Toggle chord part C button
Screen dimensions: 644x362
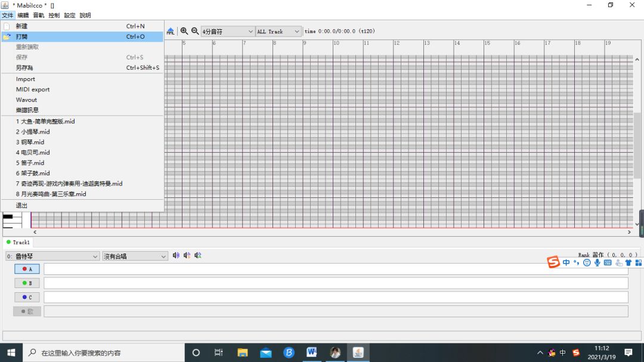(x=27, y=297)
